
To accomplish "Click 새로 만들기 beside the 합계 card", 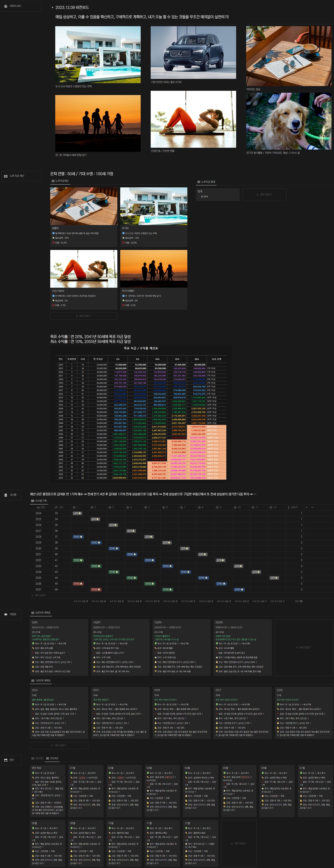I will [x=264, y=194].
